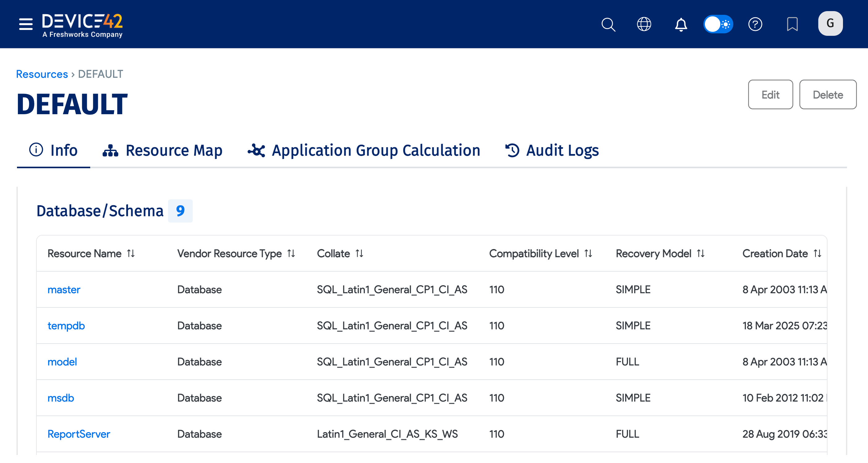Click the Device42 logo

tap(82, 24)
